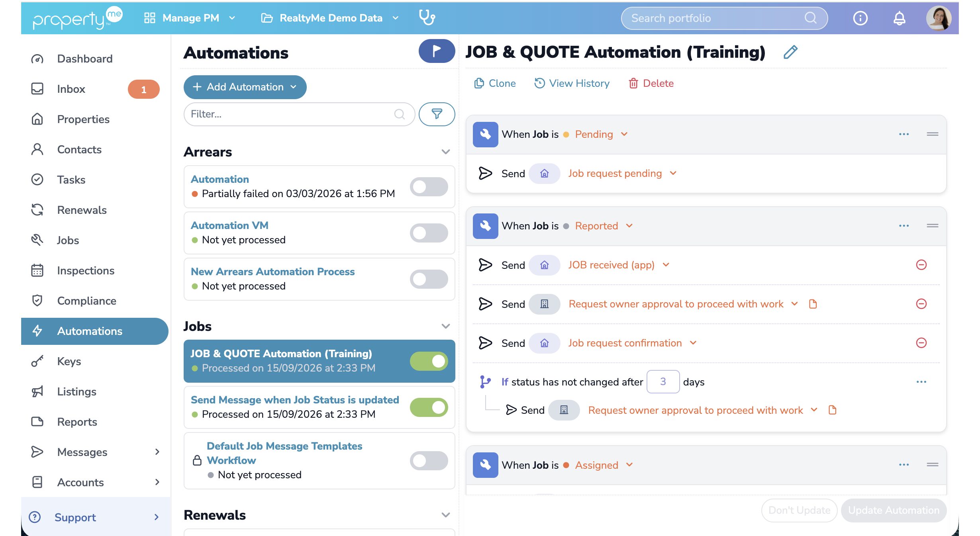Open the Manage PM dropdown
Image resolution: width=980 pixels, height=536 pixels.
[x=190, y=18]
